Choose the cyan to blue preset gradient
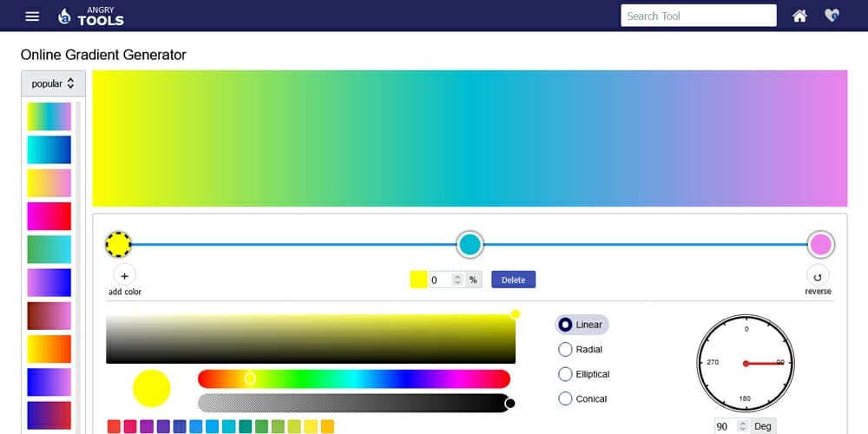 (49, 149)
